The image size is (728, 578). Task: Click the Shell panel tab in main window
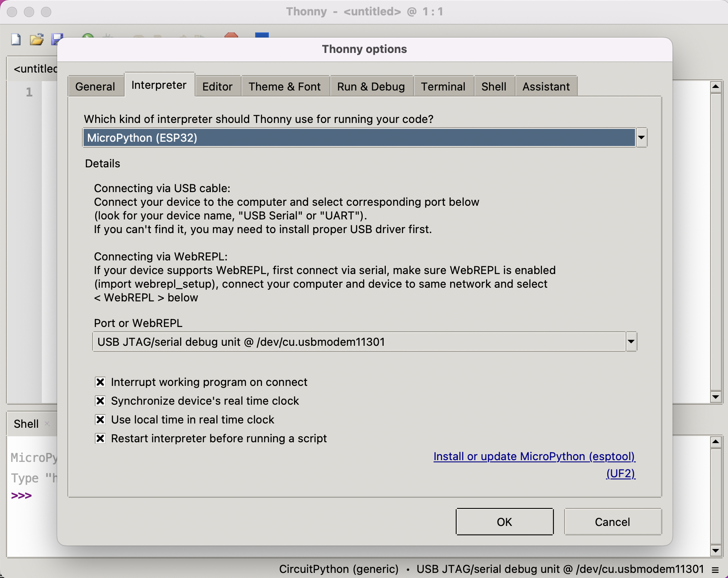click(x=26, y=424)
